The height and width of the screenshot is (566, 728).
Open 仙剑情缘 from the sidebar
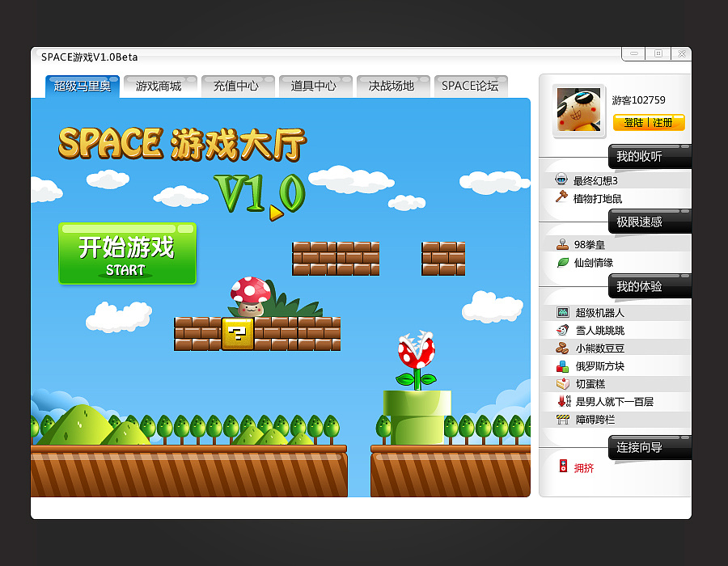pos(594,263)
